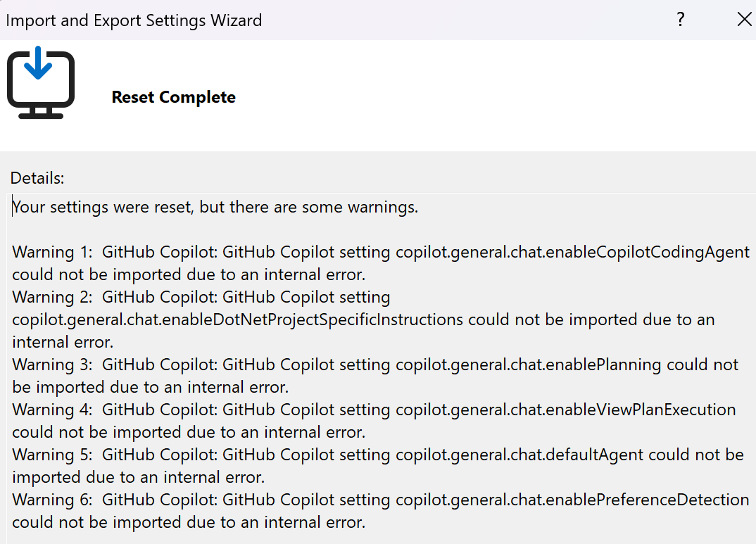Click the Details label
This screenshot has height=544, width=756.
pyautogui.click(x=37, y=178)
